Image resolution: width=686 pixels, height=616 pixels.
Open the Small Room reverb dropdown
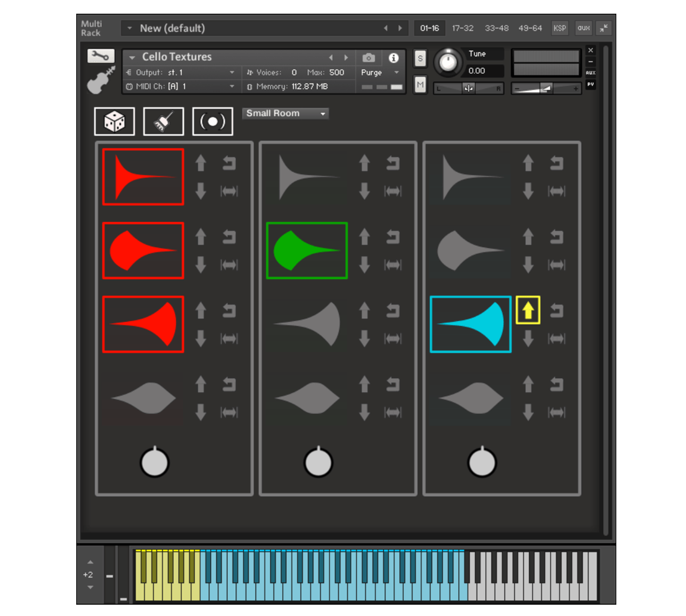point(285,113)
